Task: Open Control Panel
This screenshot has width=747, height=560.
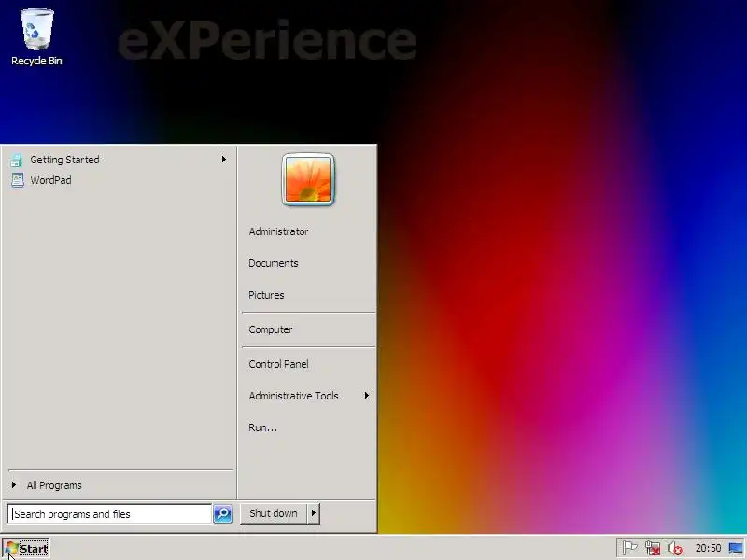Action: pos(278,364)
